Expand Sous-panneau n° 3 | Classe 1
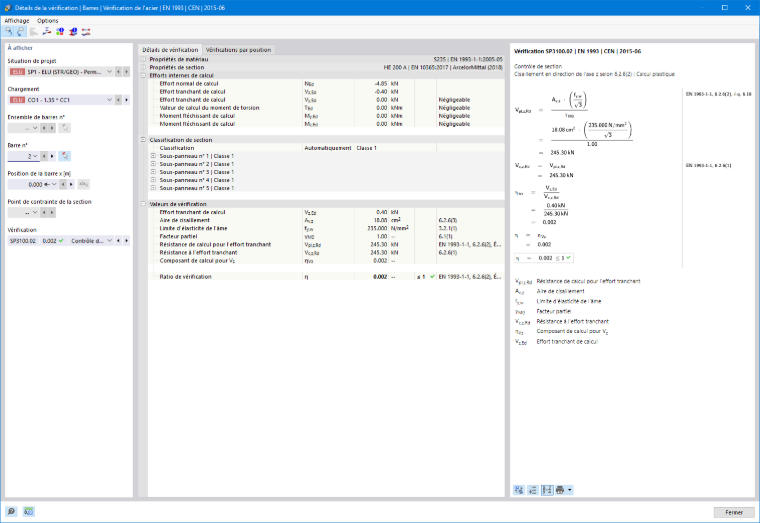760x523 pixels. pyautogui.click(x=153, y=172)
